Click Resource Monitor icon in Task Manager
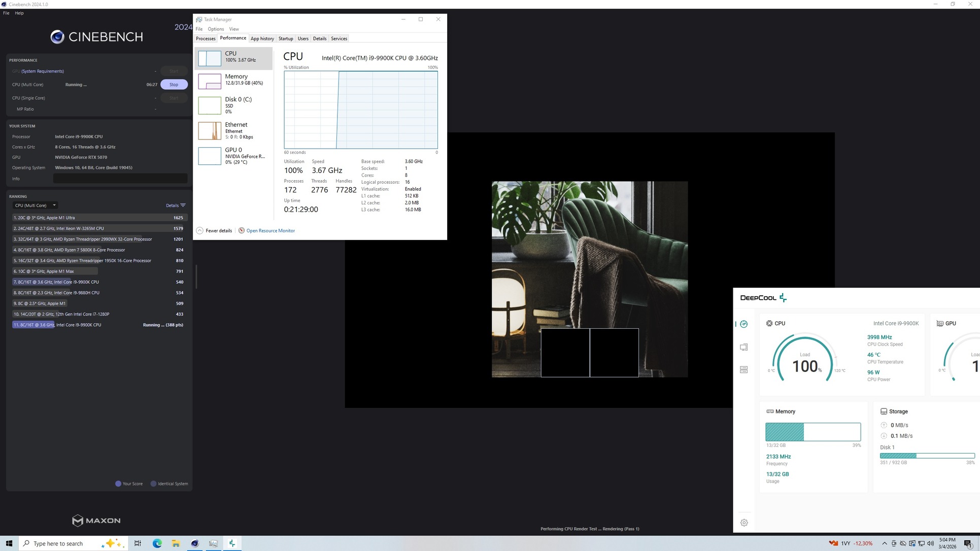 (242, 230)
